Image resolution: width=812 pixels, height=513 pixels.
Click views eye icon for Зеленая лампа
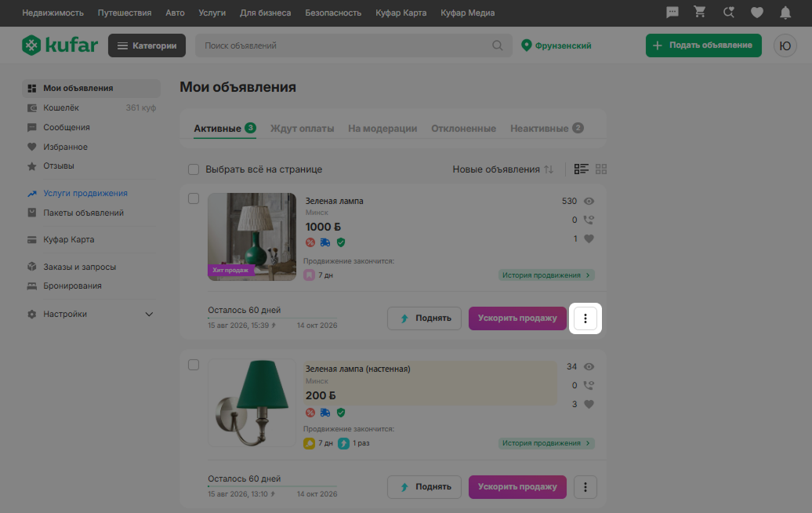coord(589,201)
